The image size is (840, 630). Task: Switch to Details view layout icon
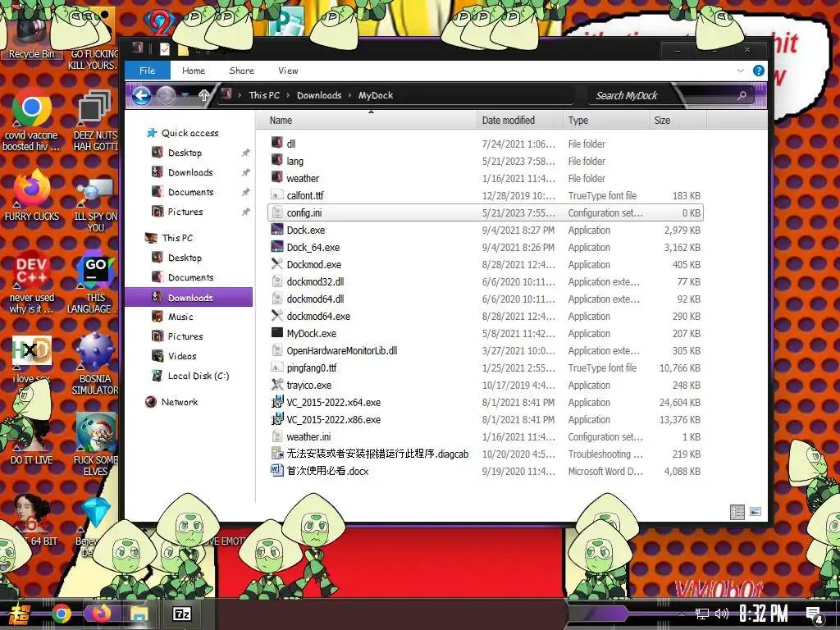click(x=737, y=512)
